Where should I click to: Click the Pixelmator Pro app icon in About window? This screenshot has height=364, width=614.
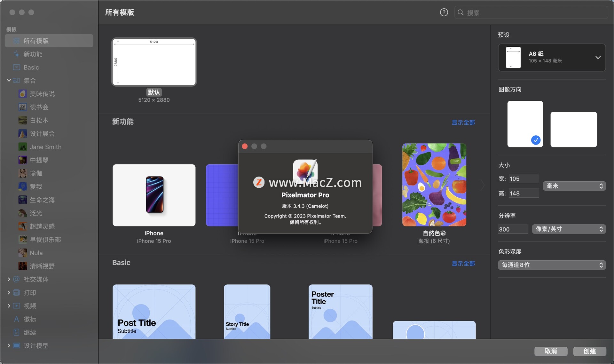point(305,172)
